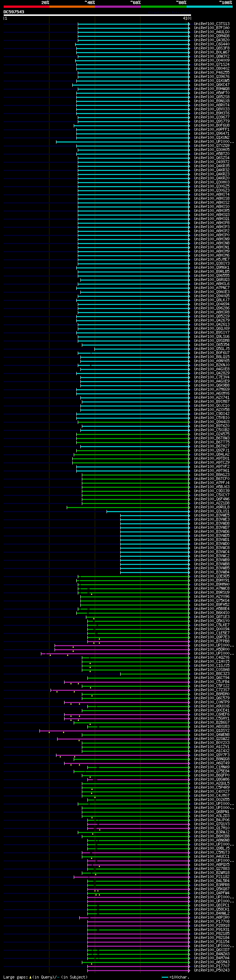Viewport: 236px width, 980px height.
Task: Click the 410 end position label
Action: 186,18
